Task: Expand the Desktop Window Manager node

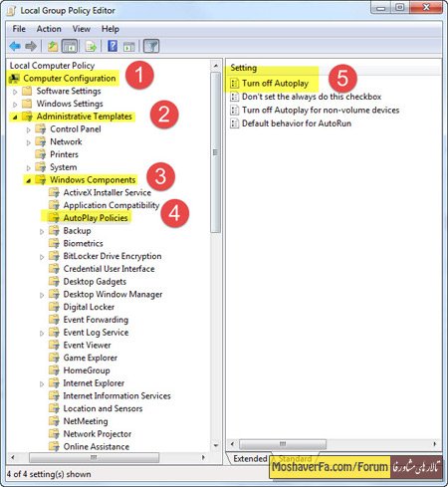Action: click(x=42, y=295)
